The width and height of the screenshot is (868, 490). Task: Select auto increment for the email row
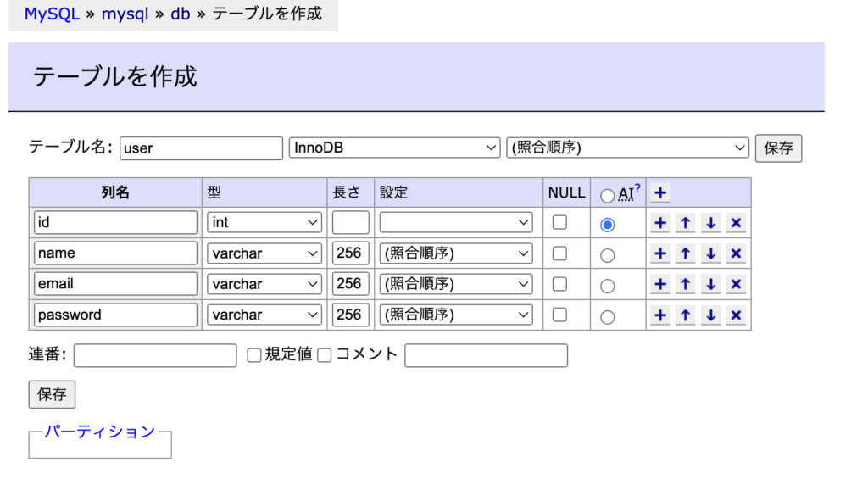point(607,287)
